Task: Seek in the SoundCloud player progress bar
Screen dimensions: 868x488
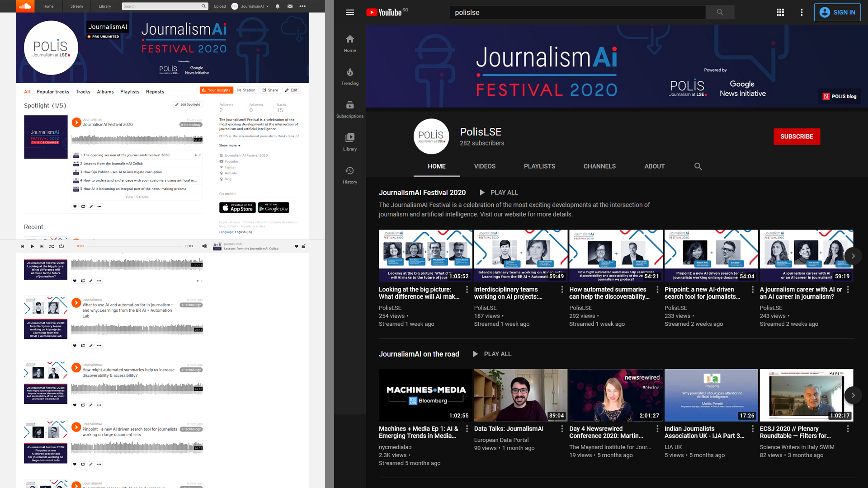Action: click(134, 246)
